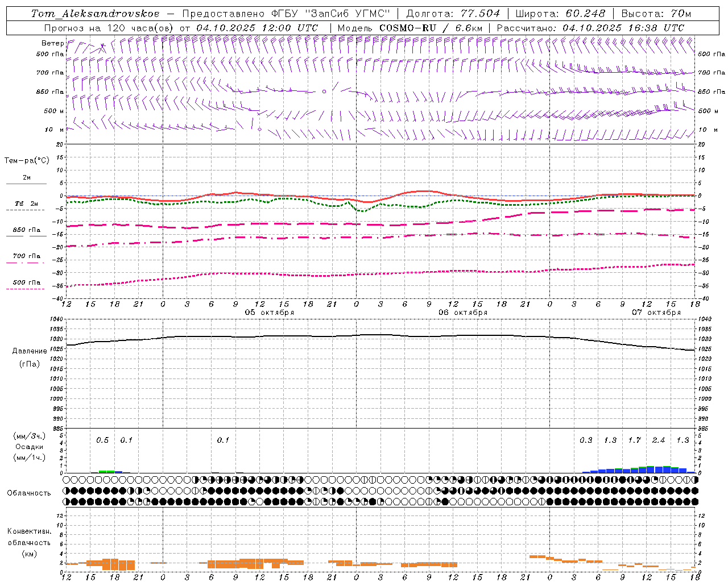Click the 2.4 precipitation amount value
Viewport: 728px width, 582px height.
click(x=659, y=440)
